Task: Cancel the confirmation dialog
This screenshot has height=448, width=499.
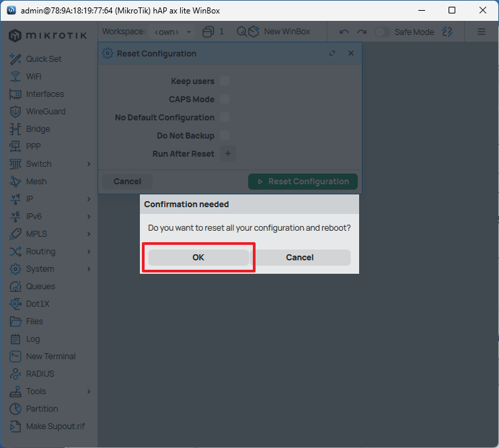Action: [x=300, y=258]
